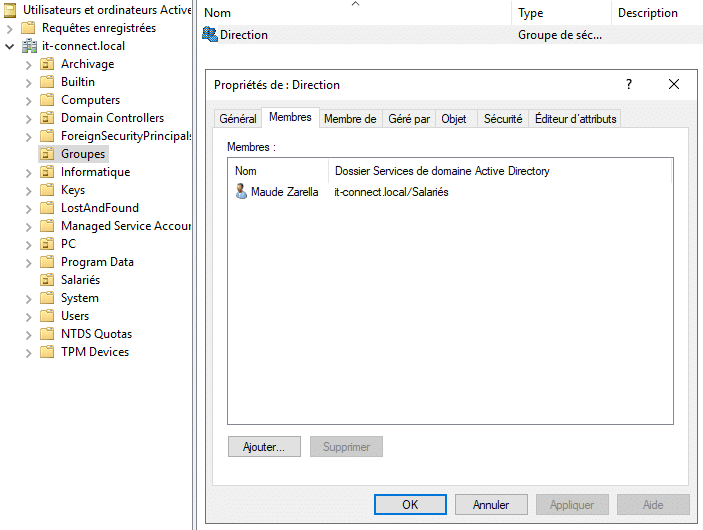Screen dimensions: 703x530
Task: Expand the Requêtes enregistrées node
Action: pyautogui.click(x=9, y=29)
